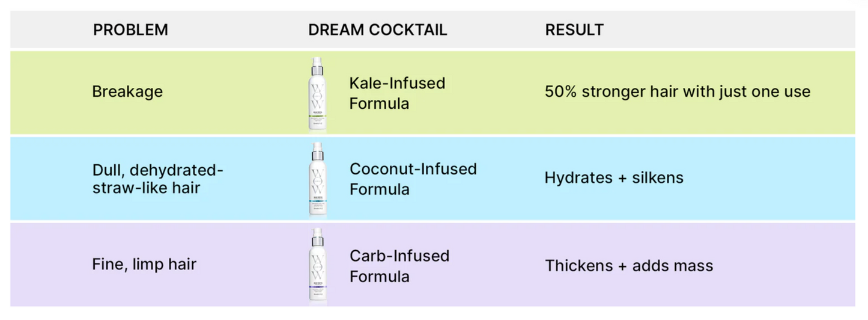The image size is (868, 320).
Task: Click the spray nozzle of the kale bottle
Action: pyautogui.click(x=317, y=64)
